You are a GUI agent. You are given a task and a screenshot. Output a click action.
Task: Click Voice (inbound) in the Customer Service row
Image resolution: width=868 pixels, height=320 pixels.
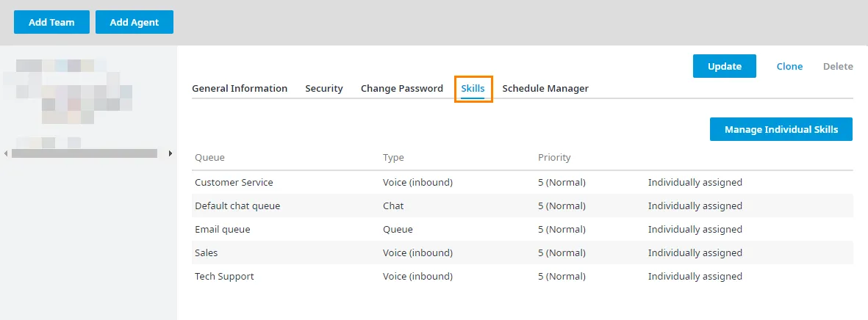click(417, 182)
